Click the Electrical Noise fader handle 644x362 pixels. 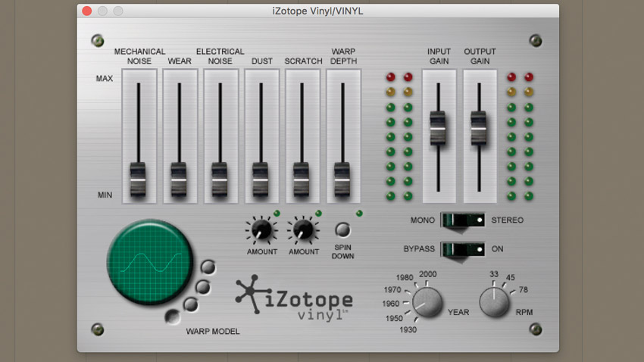[220, 179]
